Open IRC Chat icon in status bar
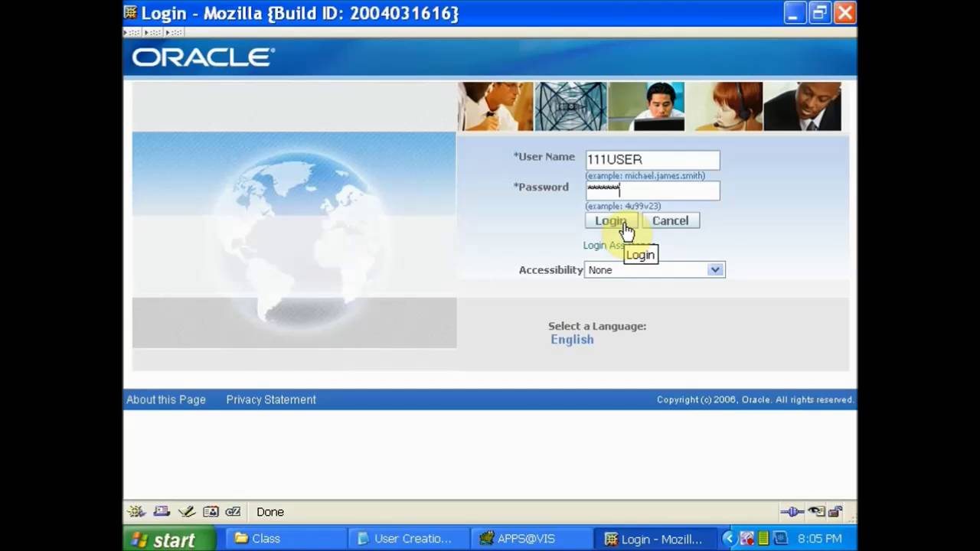 [234, 512]
